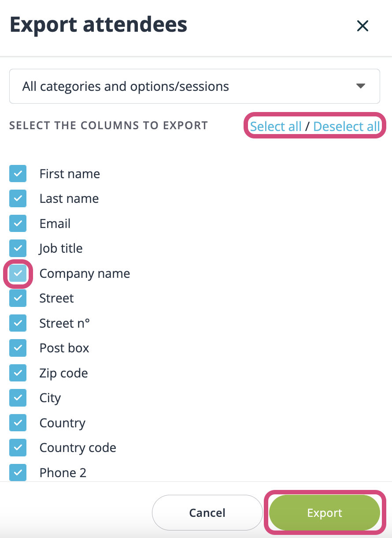This screenshot has height=538, width=392.
Task: Uncheck the Zip code column
Action: 18,373
